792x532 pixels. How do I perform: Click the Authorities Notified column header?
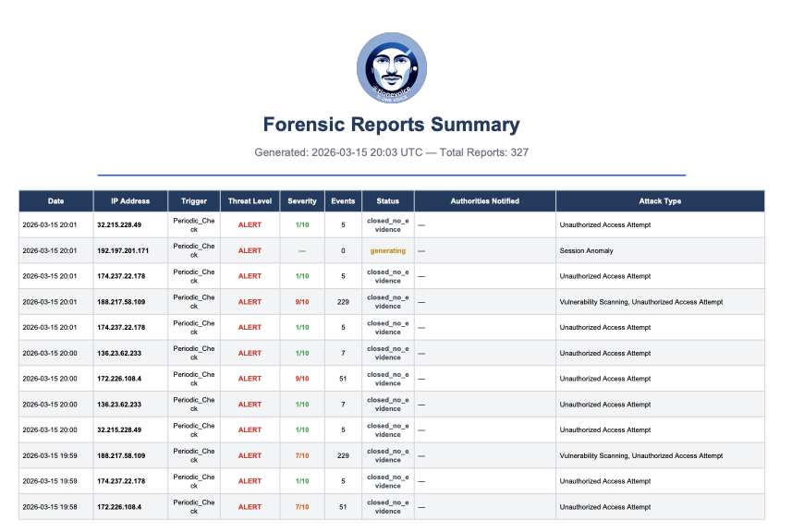(485, 201)
